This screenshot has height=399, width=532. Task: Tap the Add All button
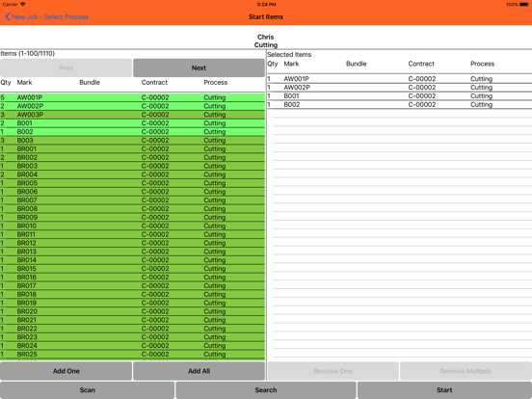pos(199,371)
